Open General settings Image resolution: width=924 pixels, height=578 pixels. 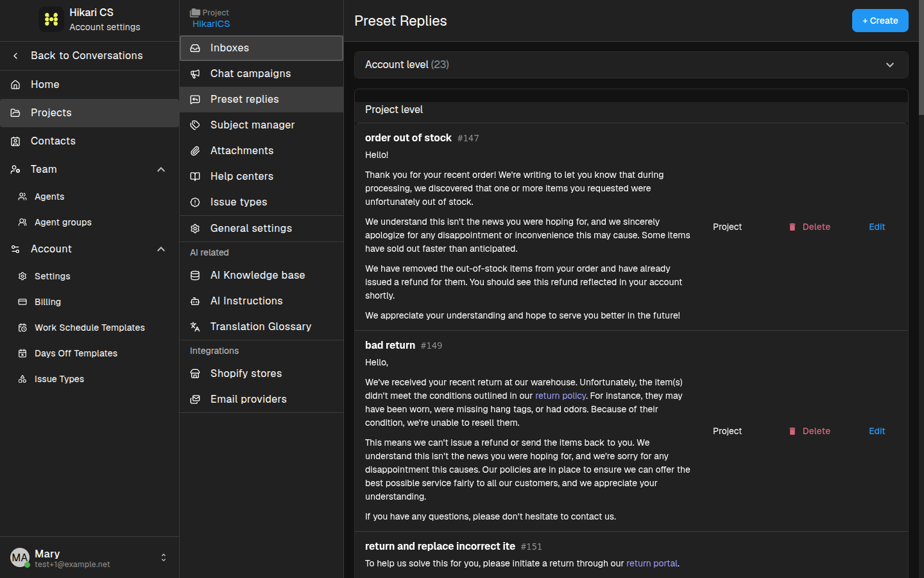tap(262, 229)
